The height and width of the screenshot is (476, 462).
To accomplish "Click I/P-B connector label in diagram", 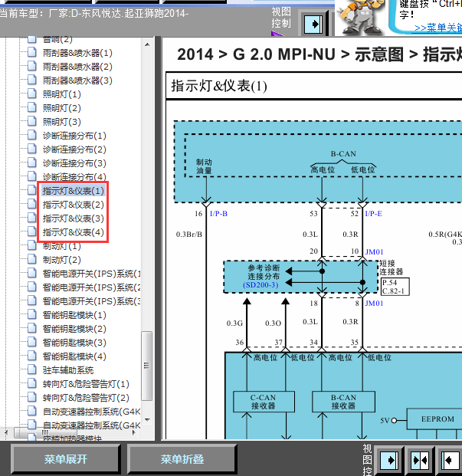I will (x=218, y=214).
